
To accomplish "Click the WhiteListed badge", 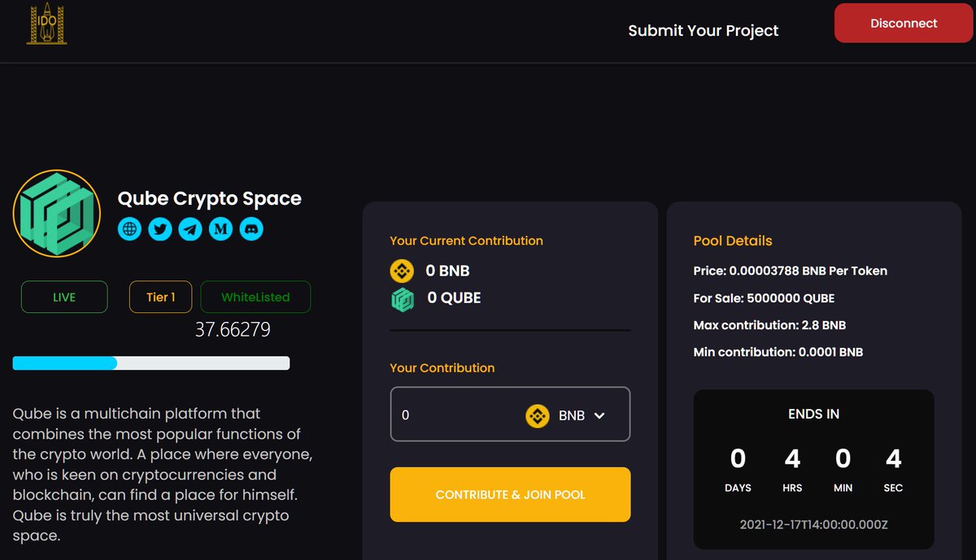I will coord(255,297).
